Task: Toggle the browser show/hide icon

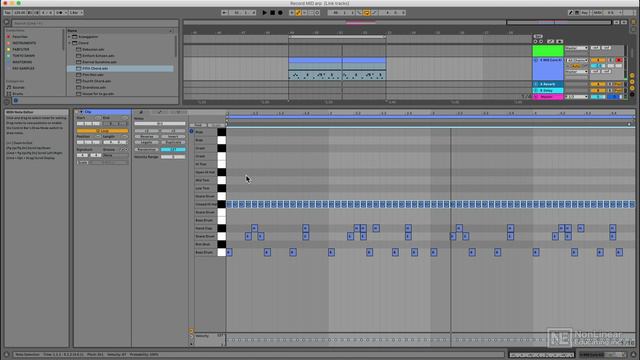Action: 7,23
